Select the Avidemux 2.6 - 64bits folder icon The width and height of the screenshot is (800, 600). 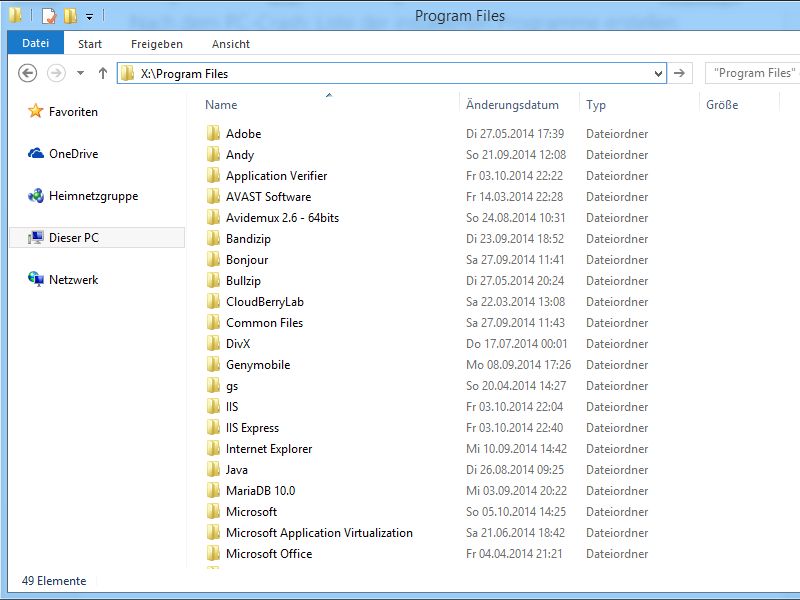click(x=213, y=217)
